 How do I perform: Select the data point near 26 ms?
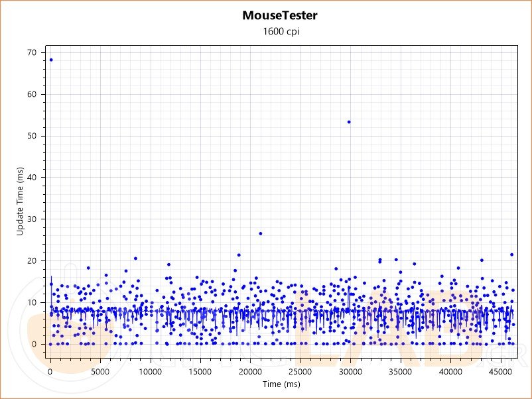coord(261,233)
